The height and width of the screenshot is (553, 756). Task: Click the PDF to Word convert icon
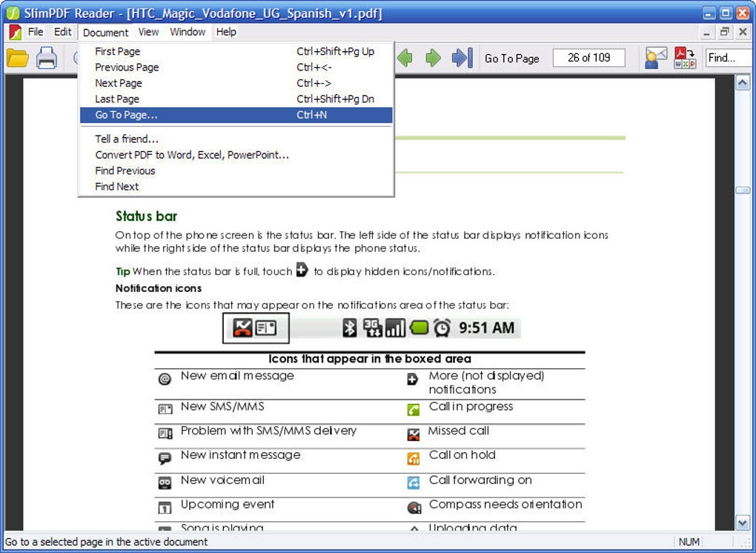pyautogui.click(x=685, y=58)
